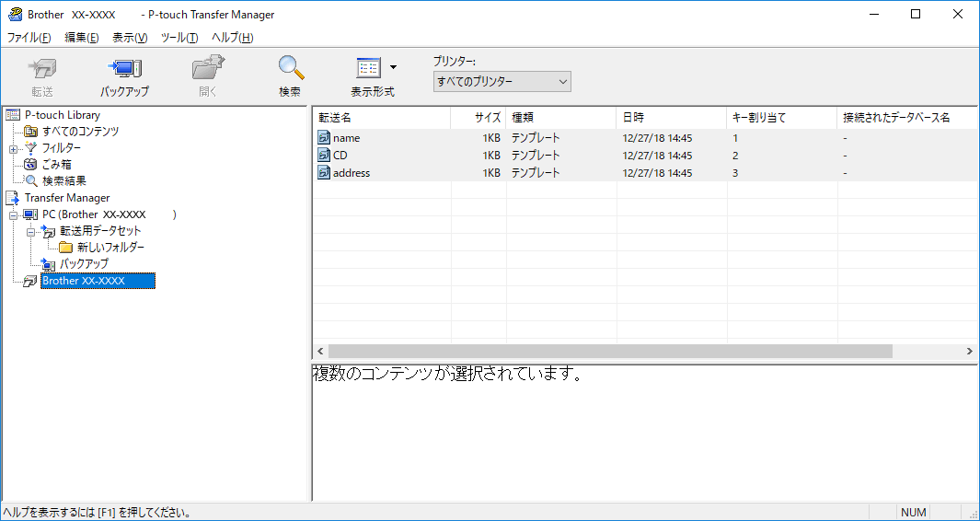The width and height of the screenshot is (980, 521).
Task: Click the 1KB size cell for address
Action: click(491, 173)
